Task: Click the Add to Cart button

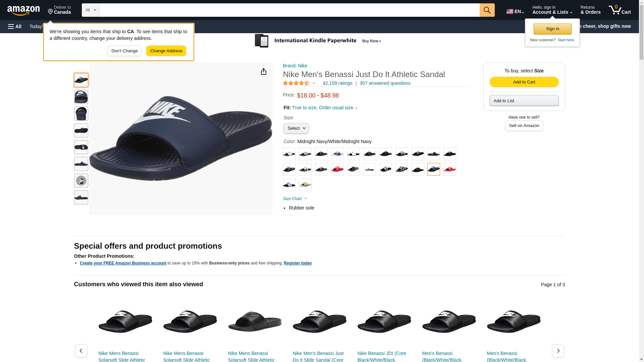Action: click(x=524, y=82)
